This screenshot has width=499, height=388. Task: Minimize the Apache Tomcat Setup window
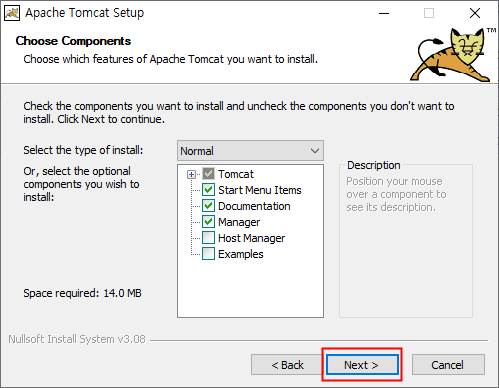pos(384,13)
